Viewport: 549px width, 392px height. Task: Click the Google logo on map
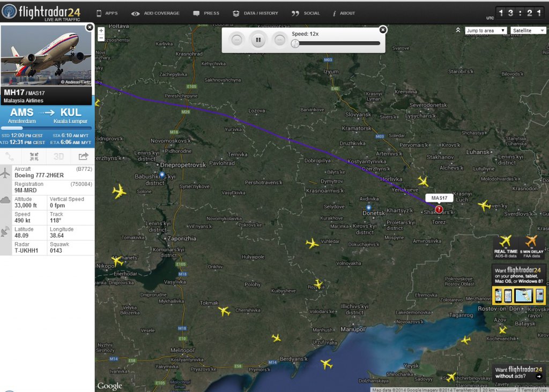pos(109,386)
